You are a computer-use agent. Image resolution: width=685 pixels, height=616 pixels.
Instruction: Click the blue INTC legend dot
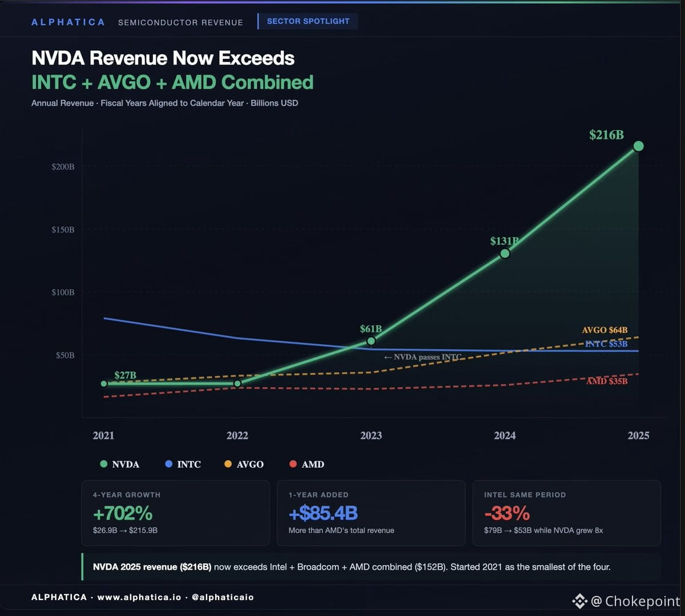tap(168, 464)
